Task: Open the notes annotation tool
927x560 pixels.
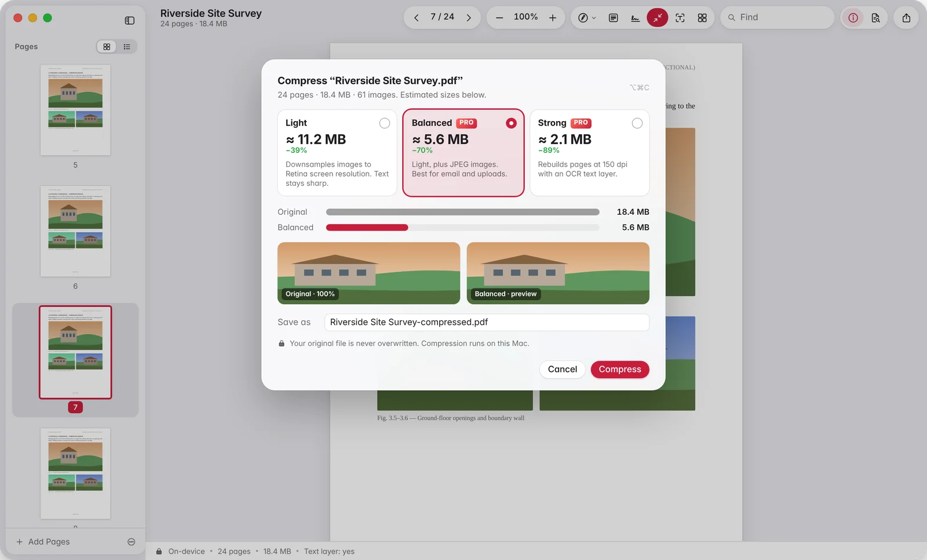Action: coord(613,17)
